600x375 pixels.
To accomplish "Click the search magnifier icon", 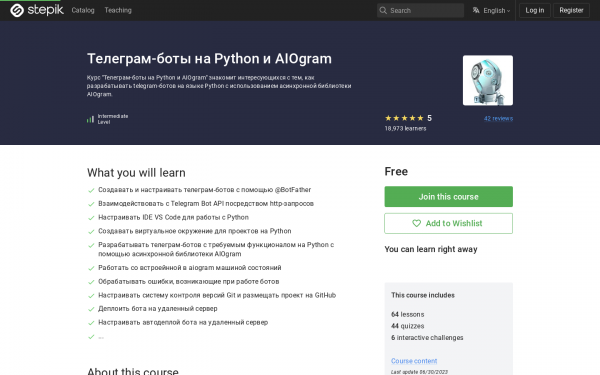I will coord(383,10).
